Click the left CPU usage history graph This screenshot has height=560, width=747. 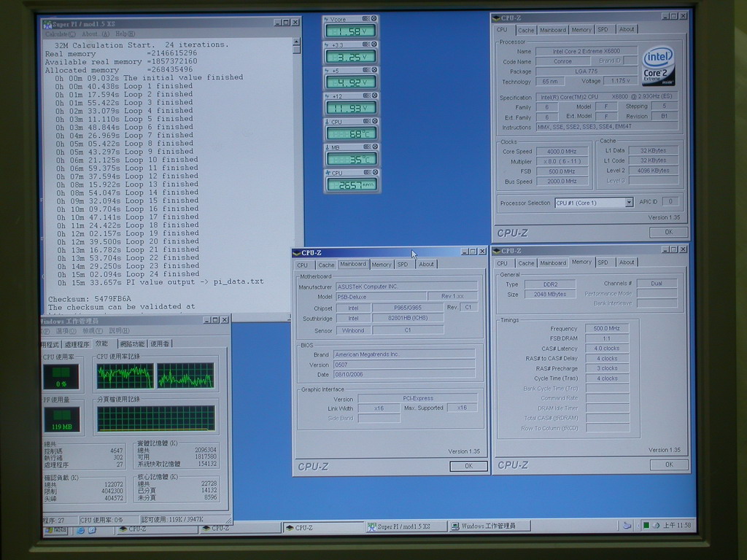coord(125,376)
